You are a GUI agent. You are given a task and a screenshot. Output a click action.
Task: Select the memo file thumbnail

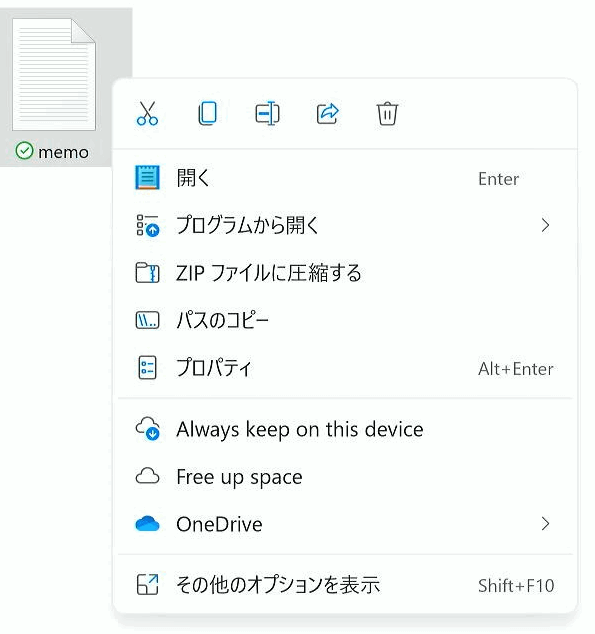pos(54,74)
